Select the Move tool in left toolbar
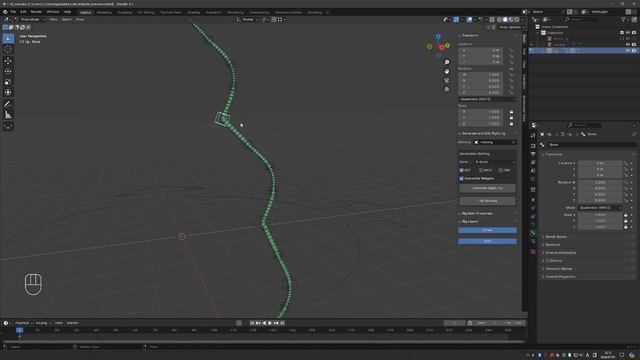The image size is (640, 360). [8, 61]
